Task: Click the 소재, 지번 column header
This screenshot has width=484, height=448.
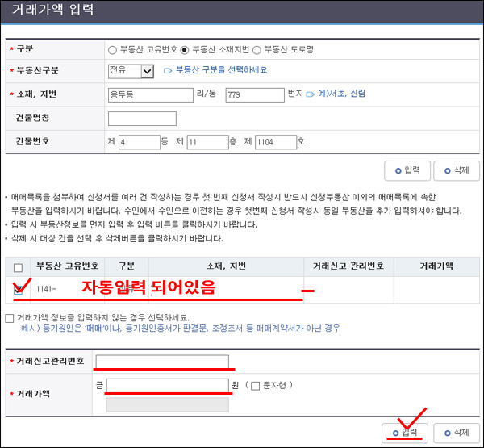Action: point(226,266)
